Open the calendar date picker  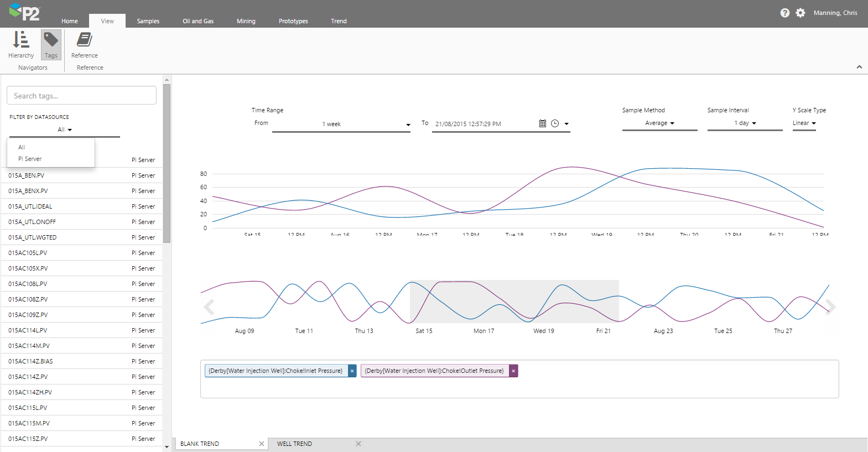[542, 124]
